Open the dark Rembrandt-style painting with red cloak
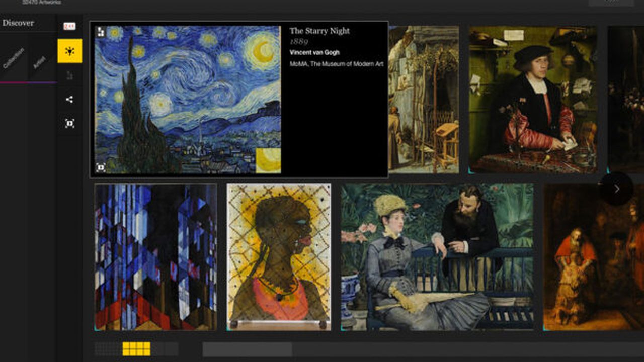The width and height of the screenshot is (644, 362). point(594,257)
